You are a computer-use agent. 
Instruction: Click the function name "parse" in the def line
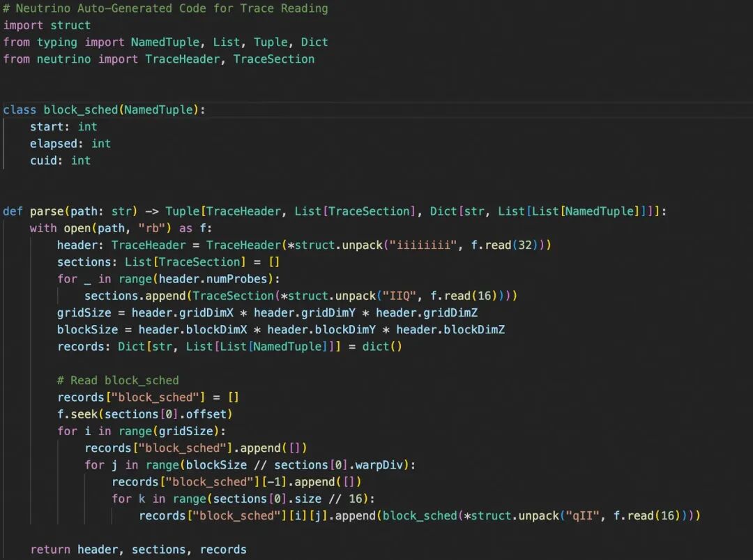47,211
